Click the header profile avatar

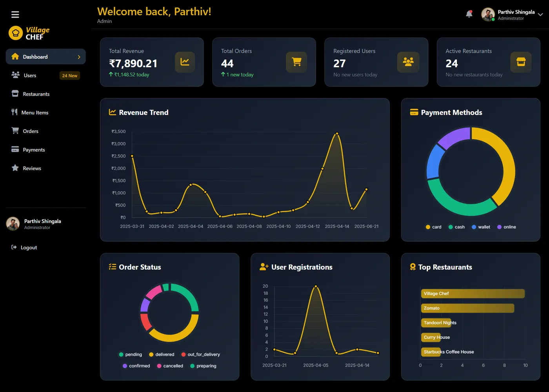click(x=488, y=15)
